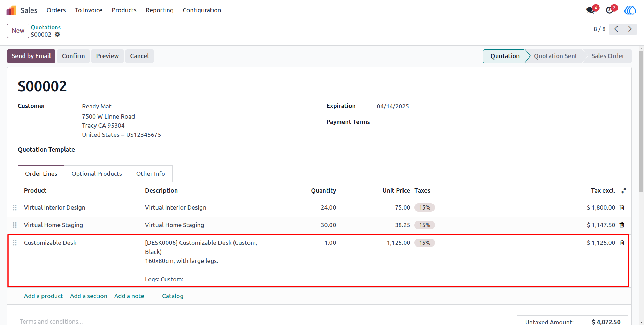Image resolution: width=644 pixels, height=325 pixels.
Task: Click Add a section link
Action: [x=89, y=296]
